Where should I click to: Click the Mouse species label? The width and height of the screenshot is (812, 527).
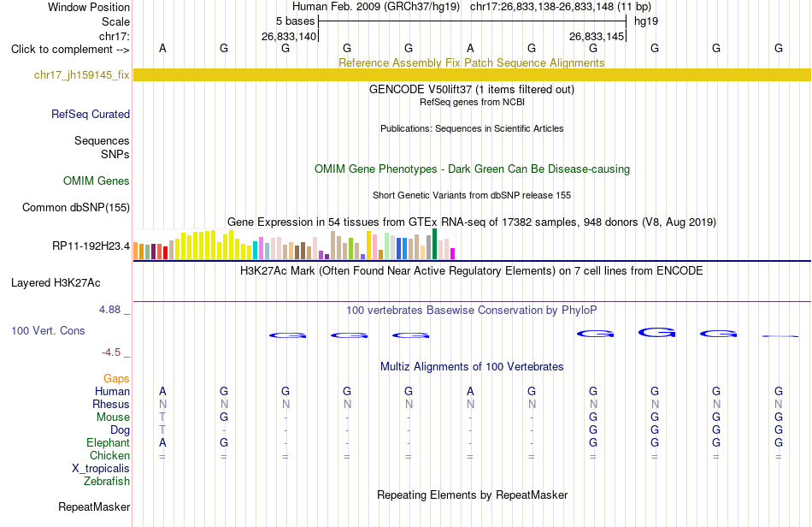tap(113, 417)
